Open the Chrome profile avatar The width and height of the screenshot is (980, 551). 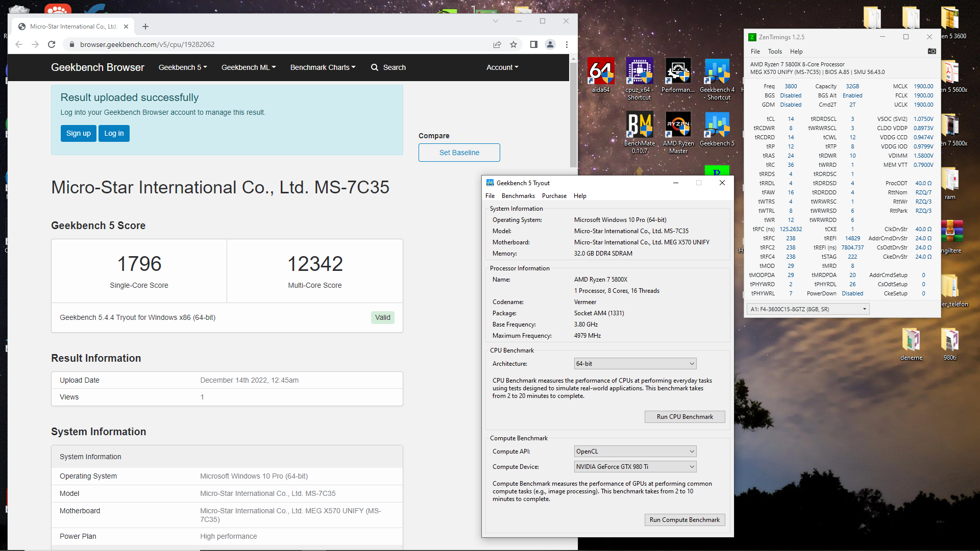[x=550, y=44]
